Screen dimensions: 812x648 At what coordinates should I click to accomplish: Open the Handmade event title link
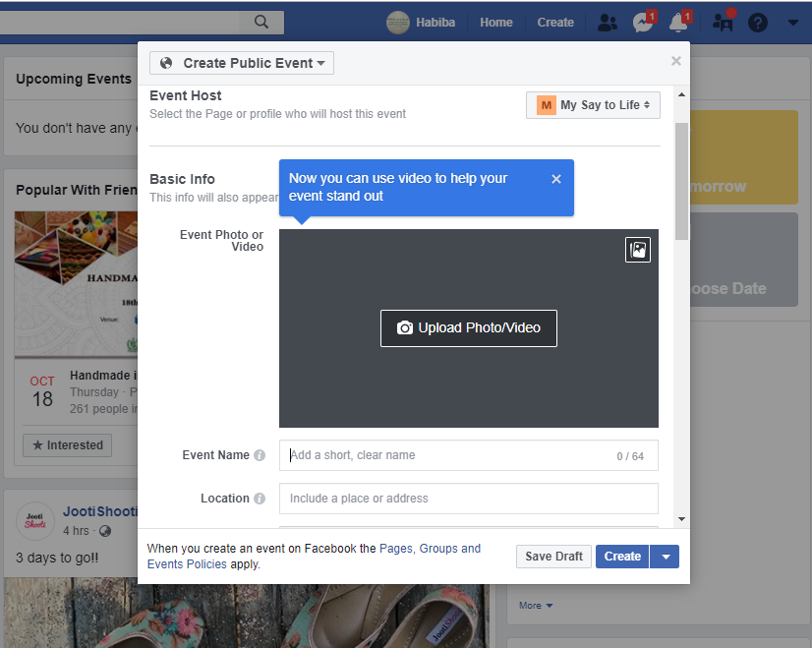click(x=103, y=376)
